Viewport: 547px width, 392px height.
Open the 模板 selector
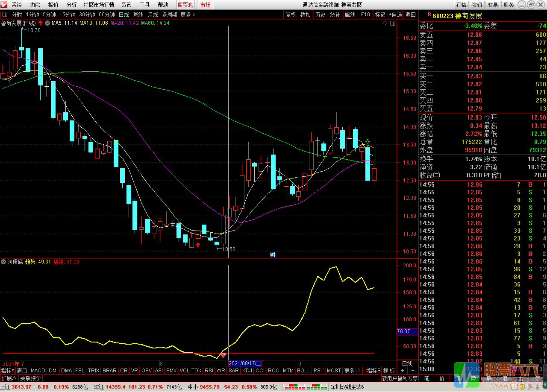pos(389,371)
